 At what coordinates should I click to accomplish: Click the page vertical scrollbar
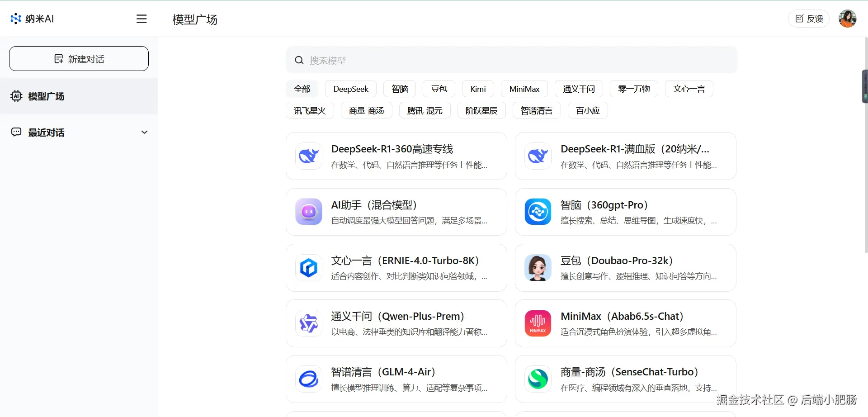point(865,145)
